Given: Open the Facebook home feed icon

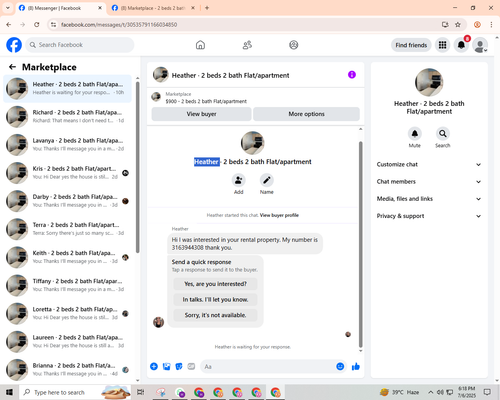Looking at the screenshot, I should (200, 45).
